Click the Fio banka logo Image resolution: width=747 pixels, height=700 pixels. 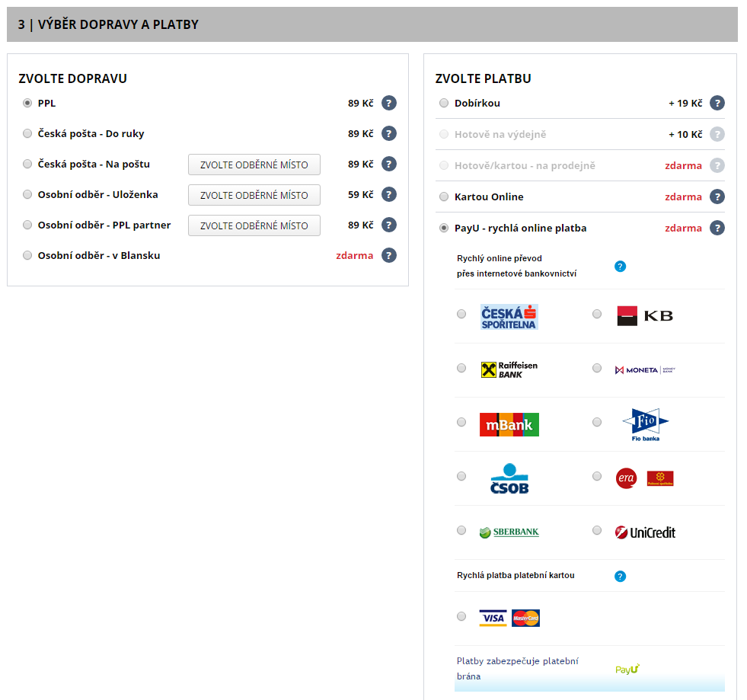(x=646, y=424)
